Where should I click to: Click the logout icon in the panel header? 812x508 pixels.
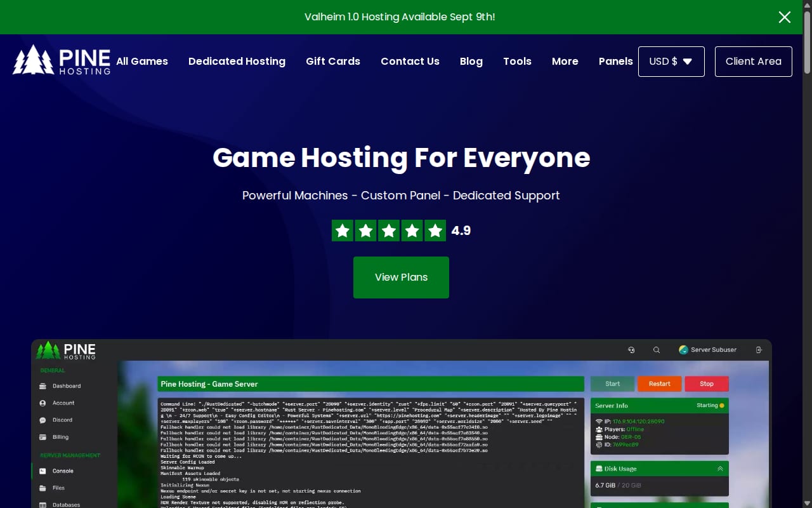(759, 350)
